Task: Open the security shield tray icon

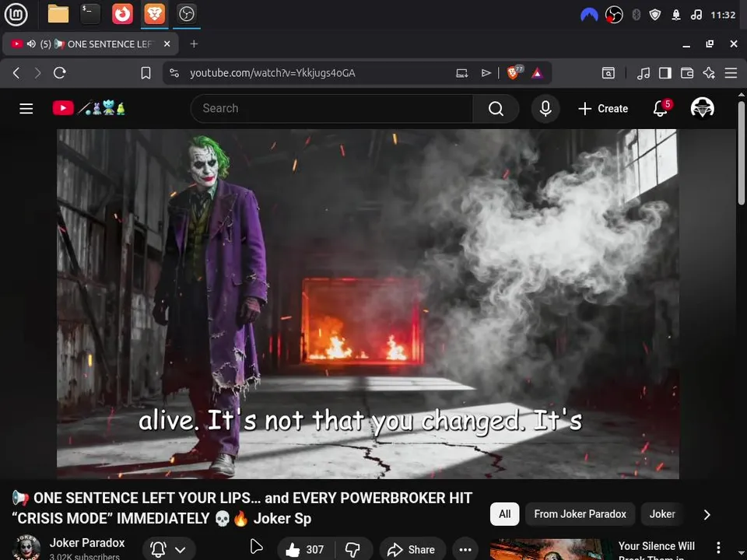Action: pos(655,15)
